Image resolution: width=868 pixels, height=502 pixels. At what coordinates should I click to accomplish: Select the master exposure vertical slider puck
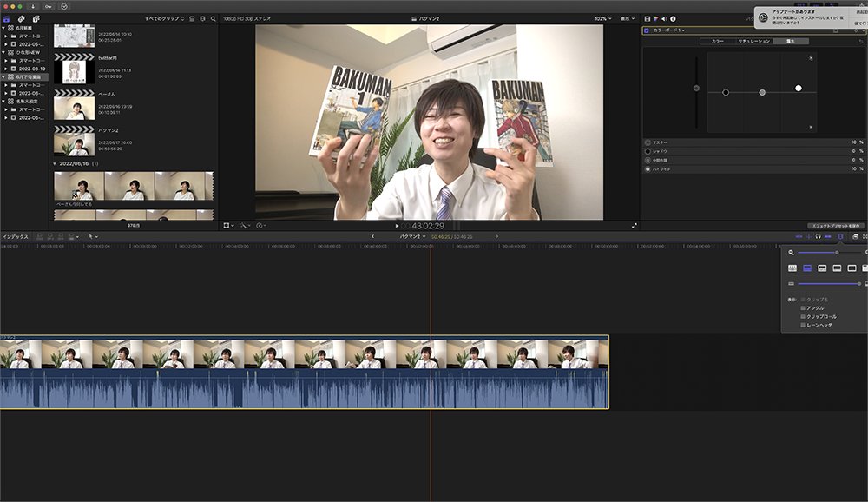(x=696, y=88)
